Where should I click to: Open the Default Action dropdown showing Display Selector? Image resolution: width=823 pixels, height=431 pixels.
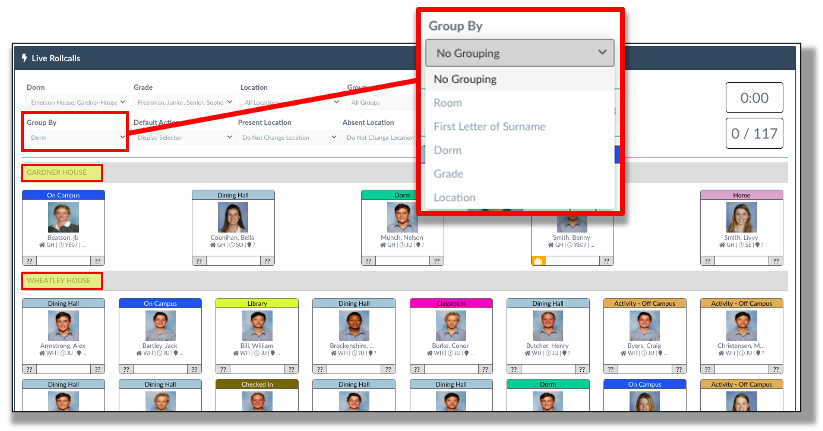coord(184,138)
